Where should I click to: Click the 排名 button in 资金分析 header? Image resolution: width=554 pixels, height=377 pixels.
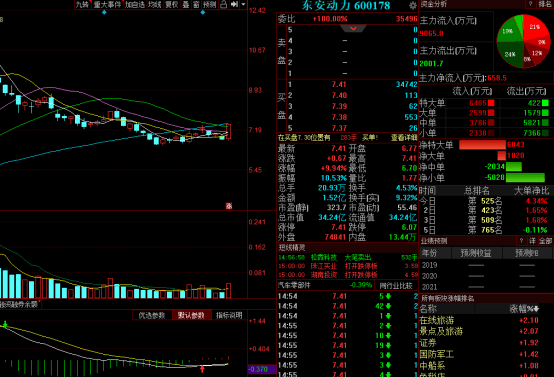coord(545,4)
